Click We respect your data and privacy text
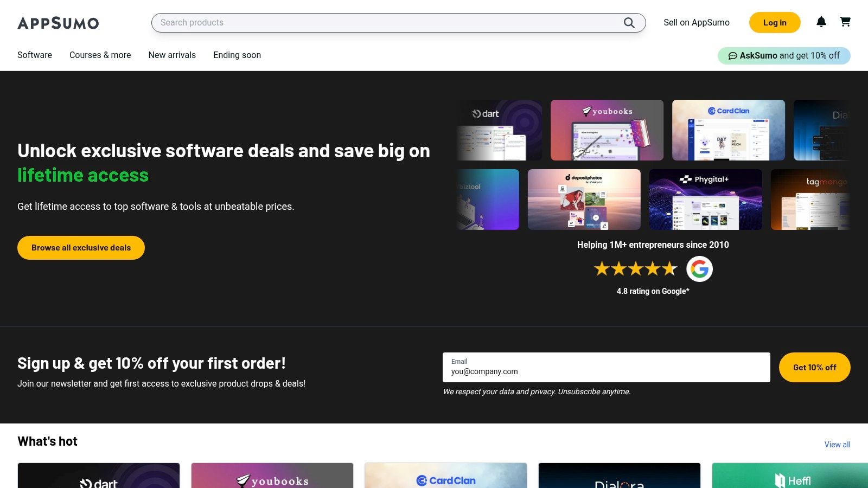 click(537, 391)
